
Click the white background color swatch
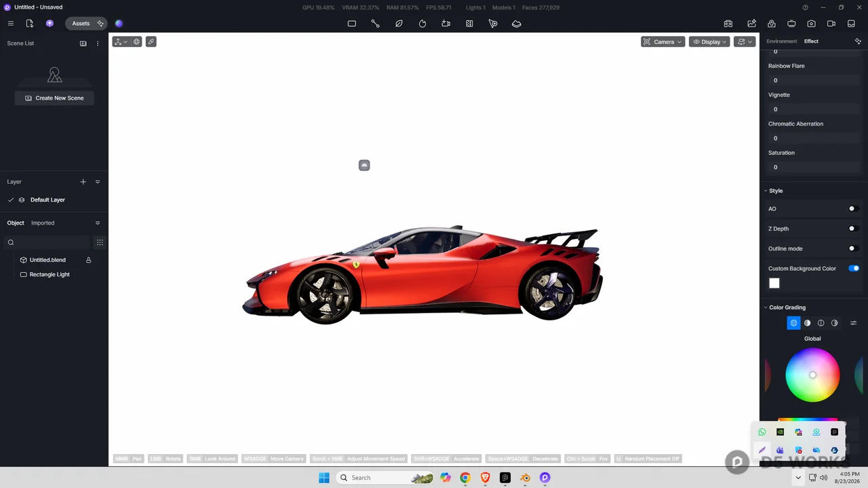click(774, 284)
